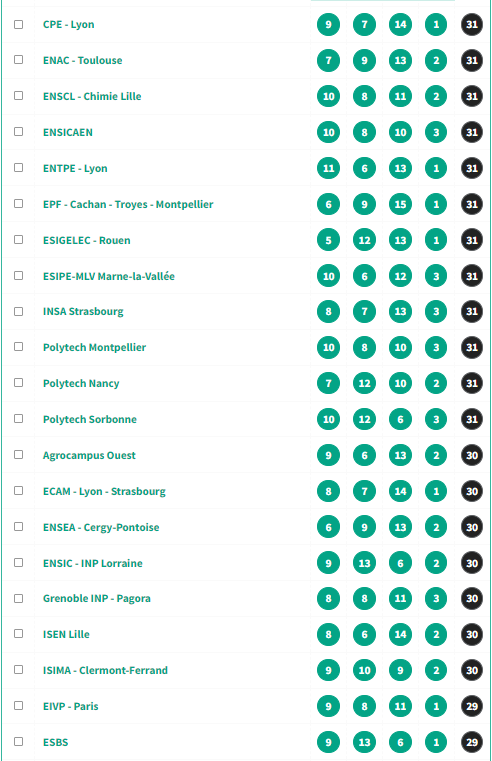Open the ENAC - Toulouse school link

pyautogui.click(x=82, y=60)
